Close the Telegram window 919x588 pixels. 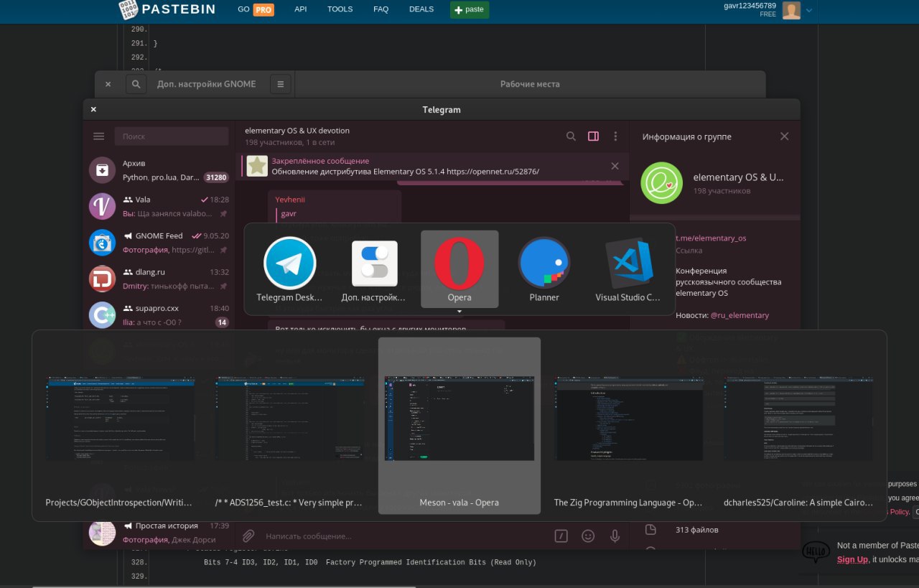[x=93, y=110]
